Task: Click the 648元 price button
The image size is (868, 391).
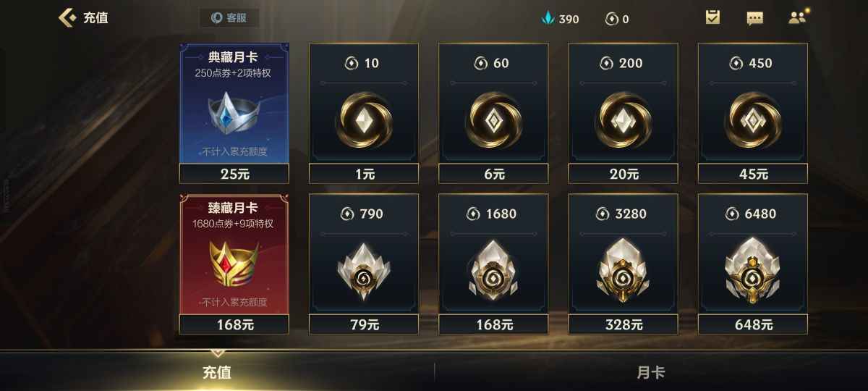Action: point(752,324)
